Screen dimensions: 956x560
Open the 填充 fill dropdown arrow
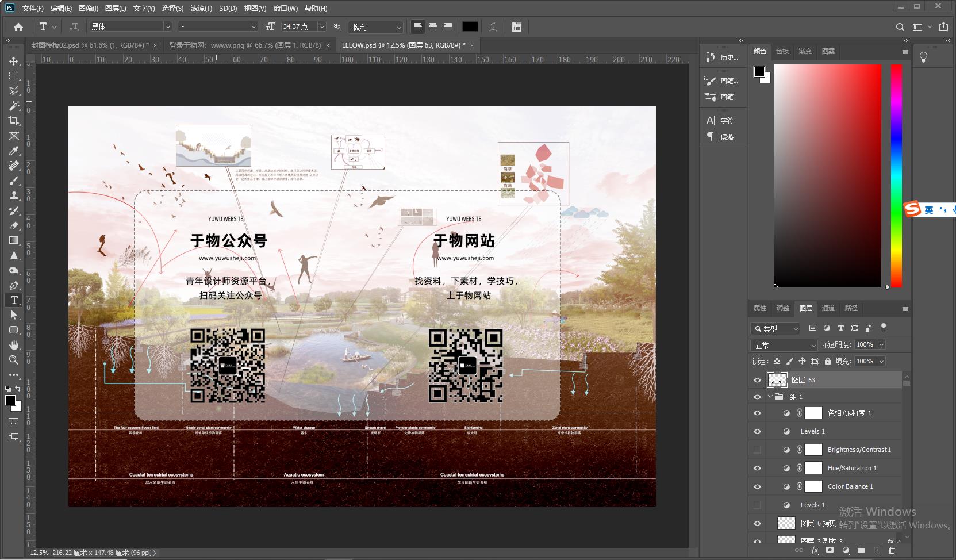click(881, 361)
